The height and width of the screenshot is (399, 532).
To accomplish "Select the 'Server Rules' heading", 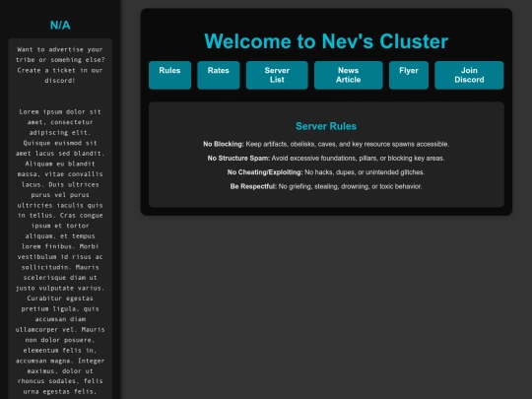I will pyautogui.click(x=326, y=126).
